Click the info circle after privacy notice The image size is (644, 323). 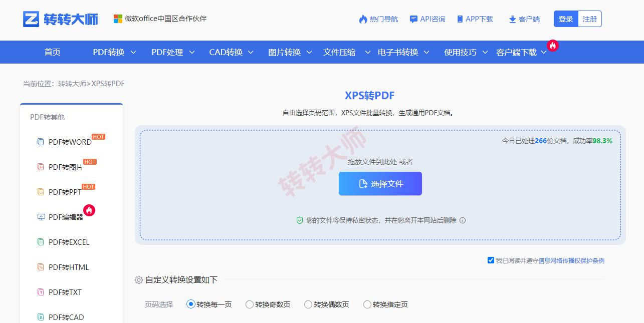463,220
